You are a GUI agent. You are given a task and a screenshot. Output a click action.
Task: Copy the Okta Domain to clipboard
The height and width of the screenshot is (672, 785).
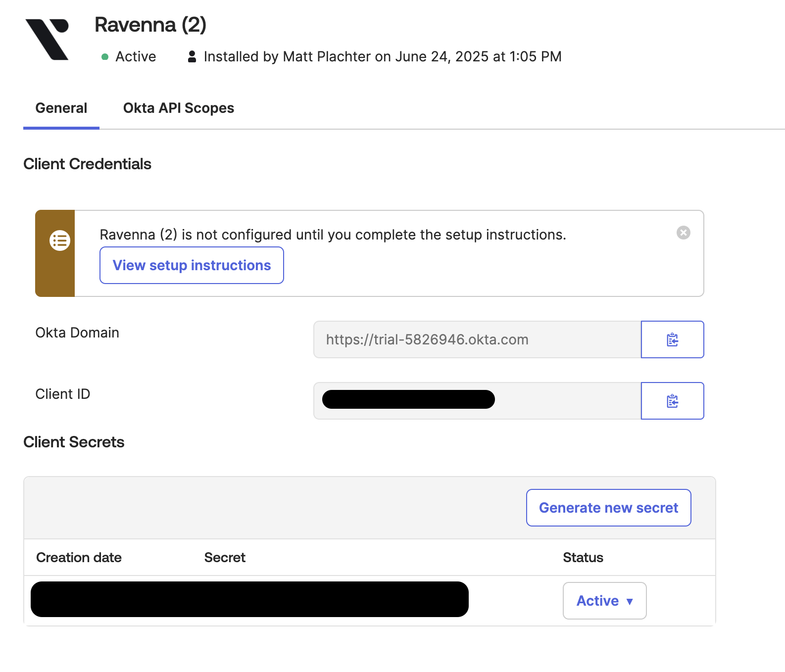[x=672, y=339]
